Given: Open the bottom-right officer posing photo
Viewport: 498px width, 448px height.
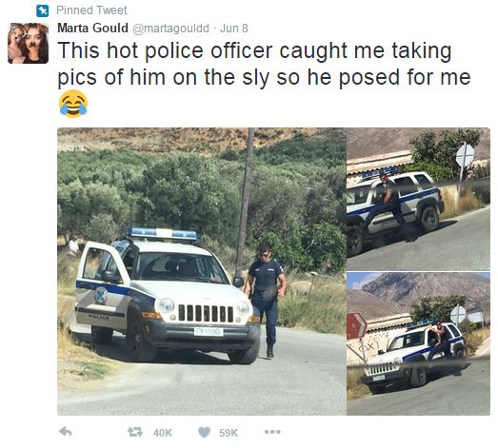Looking at the screenshot, I should [x=418, y=343].
